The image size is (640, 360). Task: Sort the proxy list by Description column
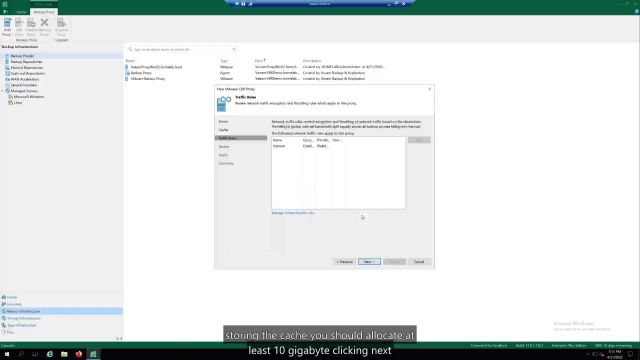coord(312,61)
